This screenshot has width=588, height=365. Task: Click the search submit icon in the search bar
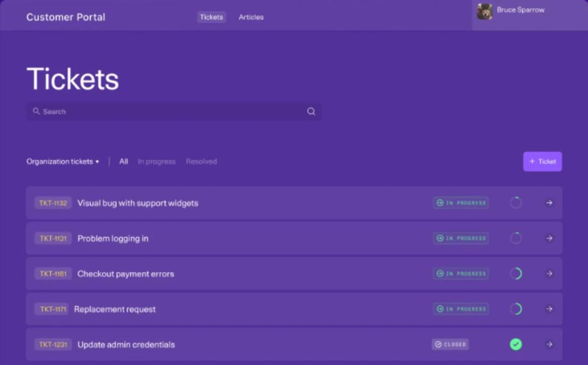tap(311, 112)
